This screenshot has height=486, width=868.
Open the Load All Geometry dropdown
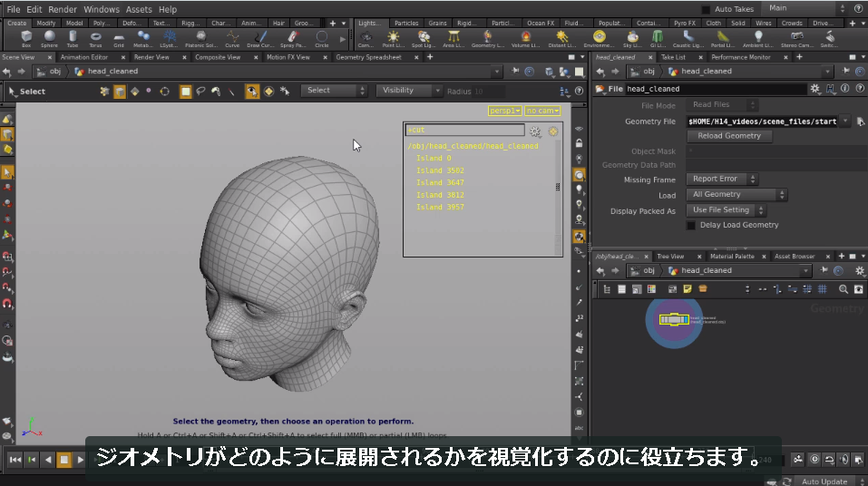[736, 194]
